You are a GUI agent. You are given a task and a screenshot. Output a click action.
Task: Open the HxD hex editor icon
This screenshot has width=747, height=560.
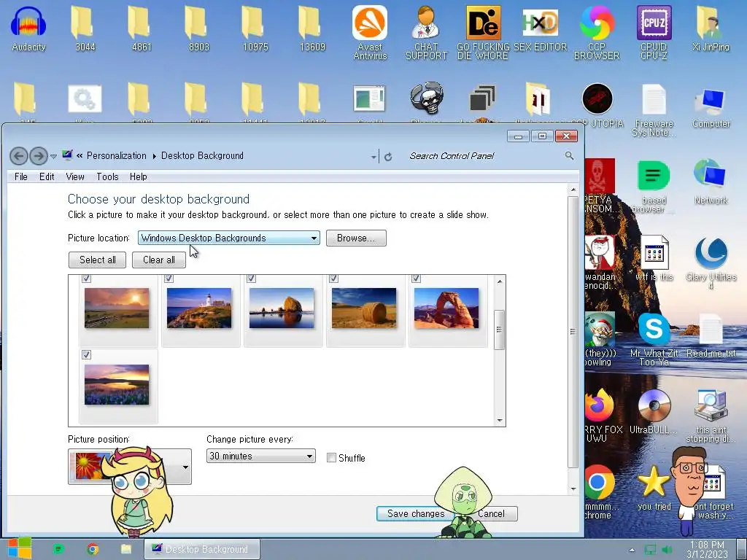(540, 28)
